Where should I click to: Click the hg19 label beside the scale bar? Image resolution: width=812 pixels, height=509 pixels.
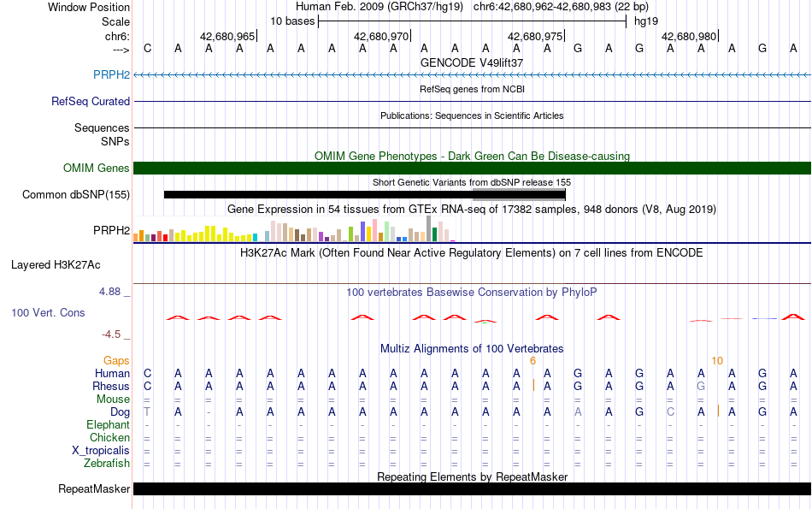646,21
